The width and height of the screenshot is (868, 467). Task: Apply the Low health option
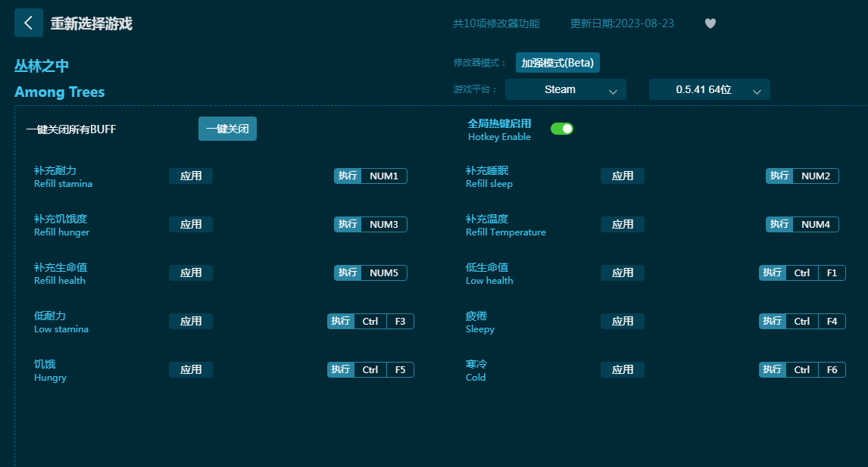622,272
